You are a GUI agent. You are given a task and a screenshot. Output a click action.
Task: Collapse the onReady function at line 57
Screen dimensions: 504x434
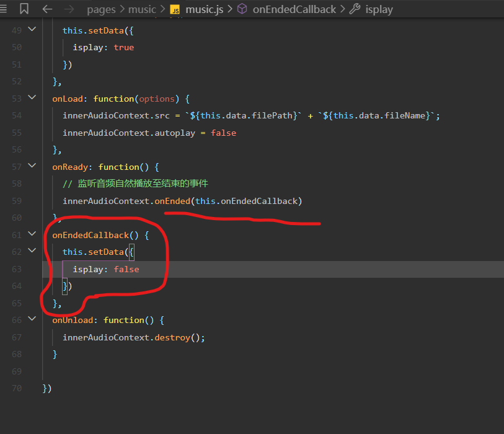click(32, 166)
